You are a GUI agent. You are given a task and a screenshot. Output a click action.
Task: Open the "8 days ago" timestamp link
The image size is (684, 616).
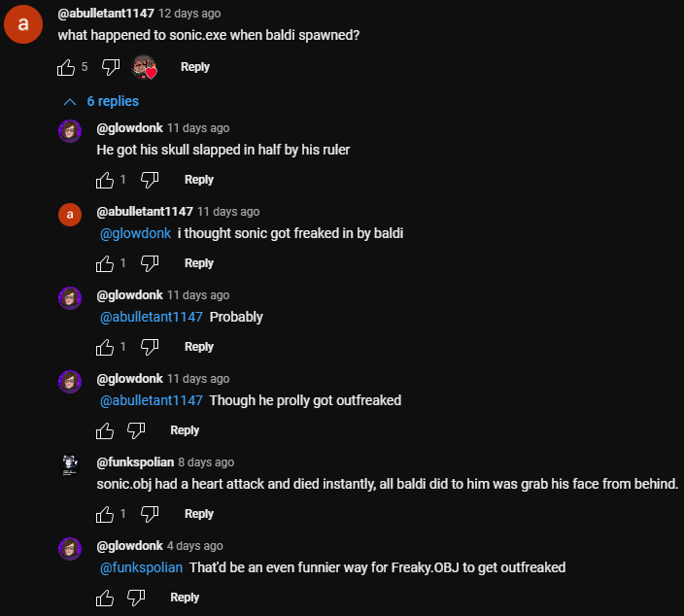(x=206, y=462)
